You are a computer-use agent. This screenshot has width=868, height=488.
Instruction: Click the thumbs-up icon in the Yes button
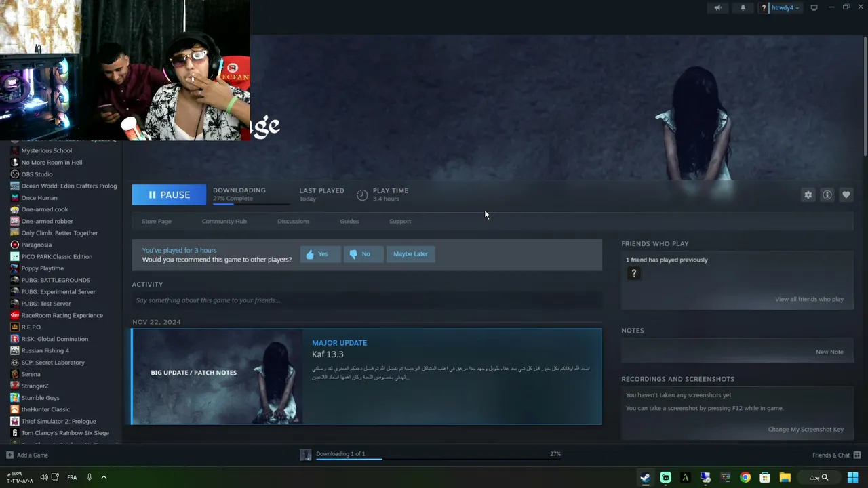coord(310,254)
